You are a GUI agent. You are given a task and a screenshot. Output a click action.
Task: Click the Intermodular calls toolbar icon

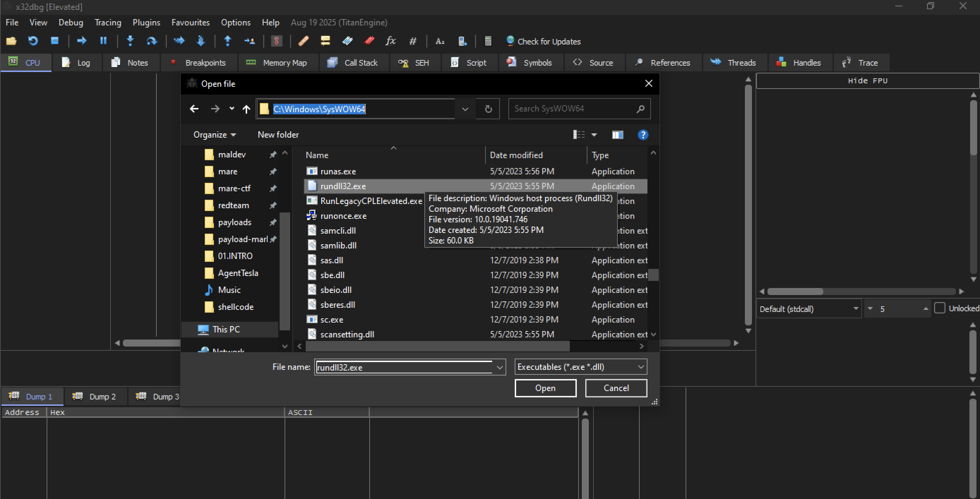[462, 41]
